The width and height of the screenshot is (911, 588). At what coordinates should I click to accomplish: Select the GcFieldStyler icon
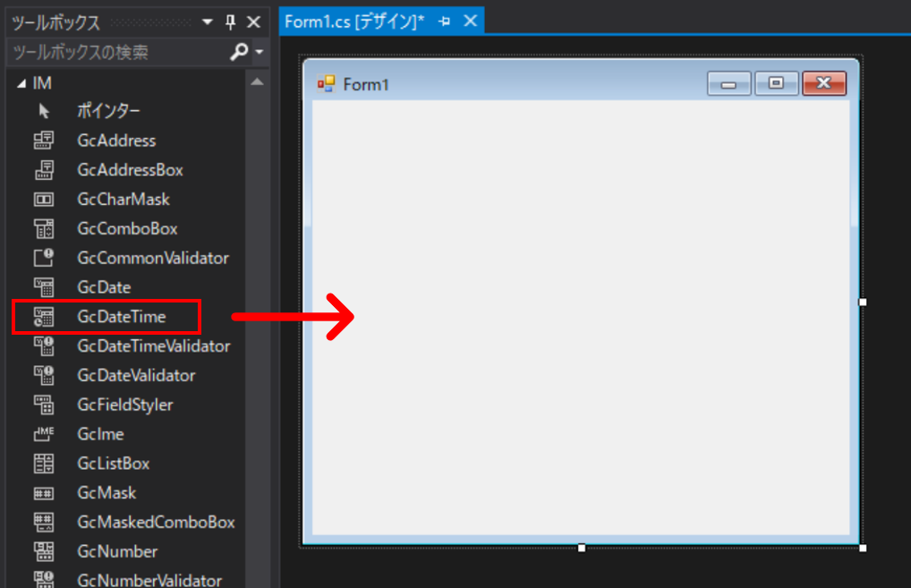pos(44,405)
